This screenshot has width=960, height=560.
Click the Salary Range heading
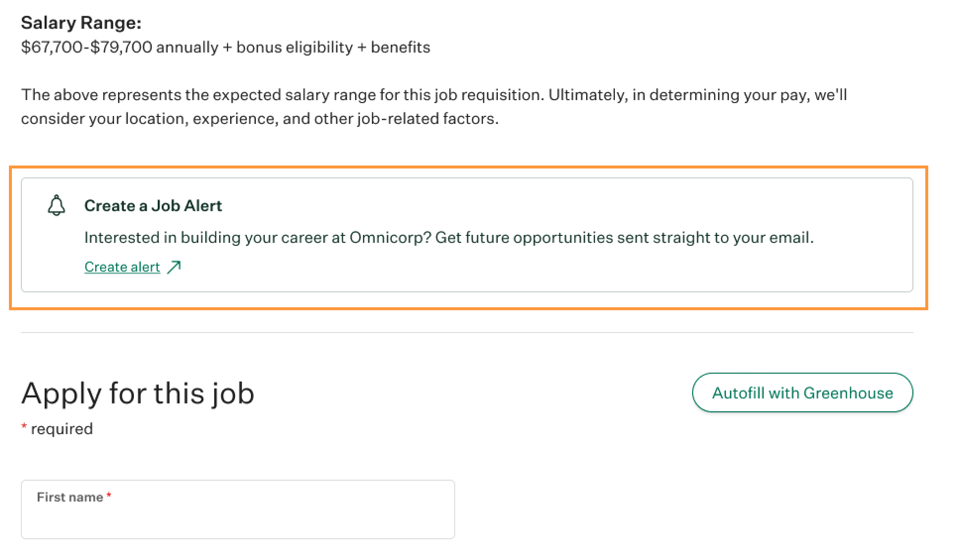click(81, 22)
